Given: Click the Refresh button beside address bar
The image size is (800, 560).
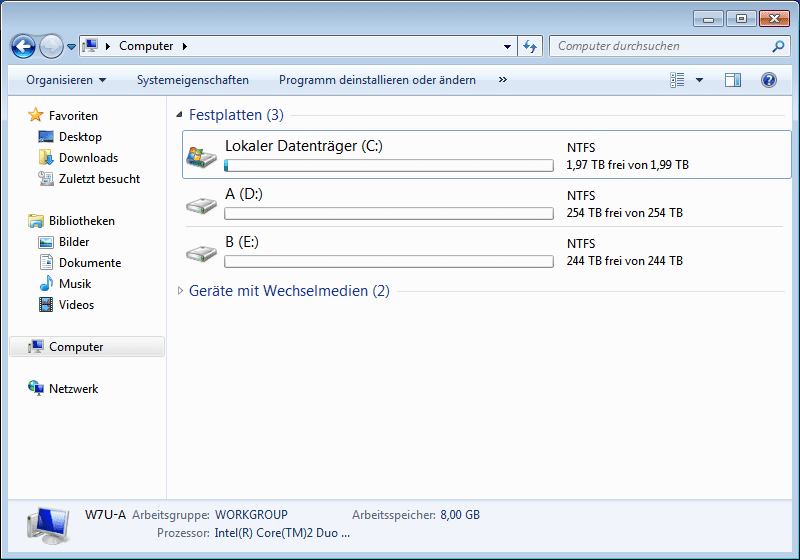Looking at the screenshot, I should point(530,46).
